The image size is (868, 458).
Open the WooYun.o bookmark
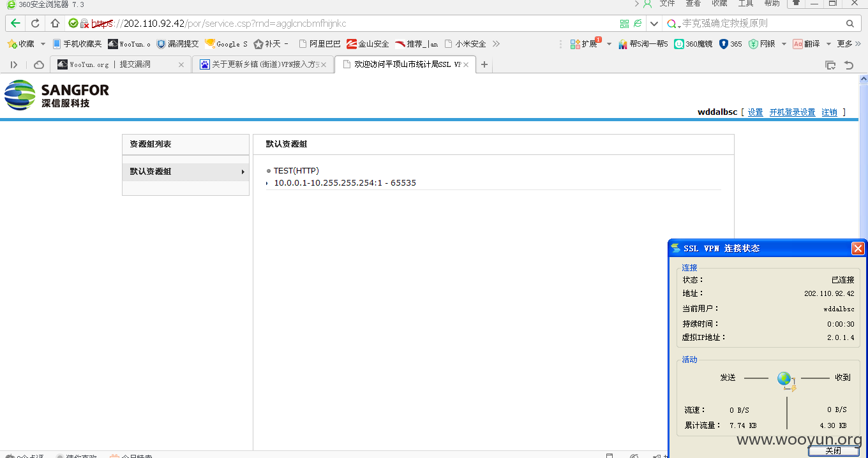[130, 44]
